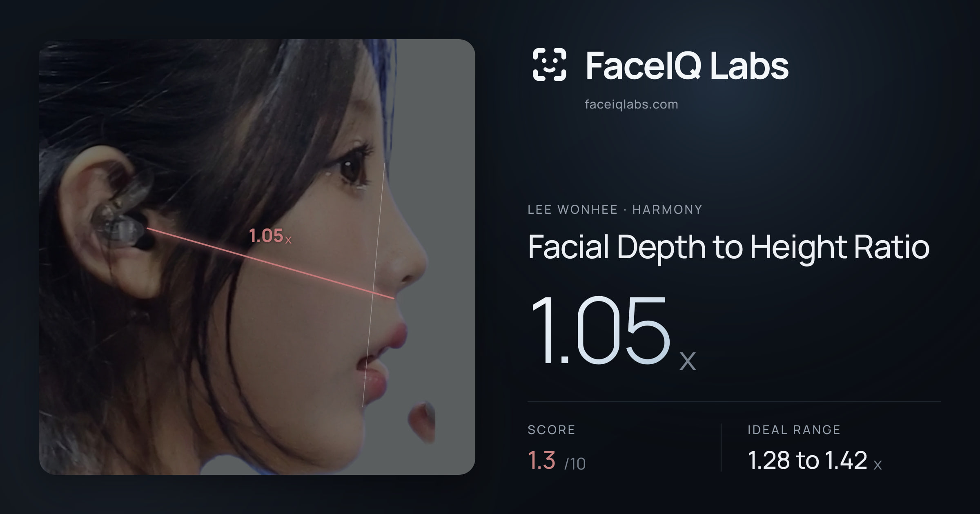The image size is (980, 514).
Task: Click the SCORE label
Action: pos(551,430)
